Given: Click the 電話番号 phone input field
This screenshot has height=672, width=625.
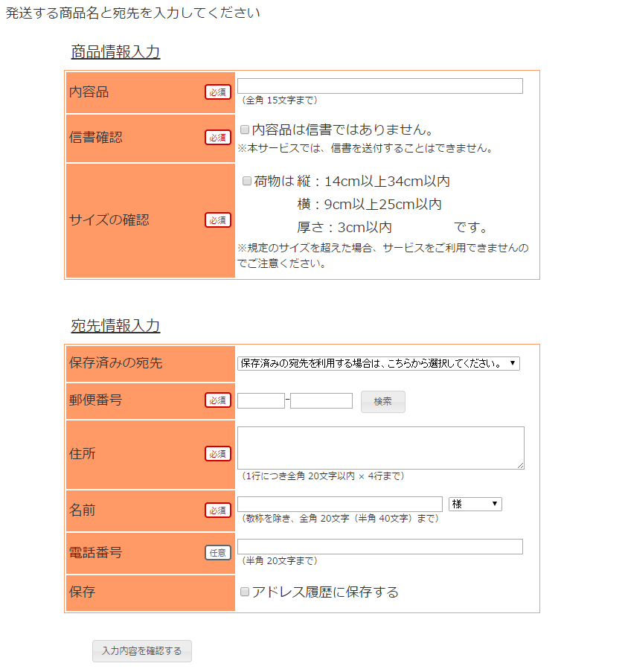Looking at the screenshot, I should pos(380,546).
